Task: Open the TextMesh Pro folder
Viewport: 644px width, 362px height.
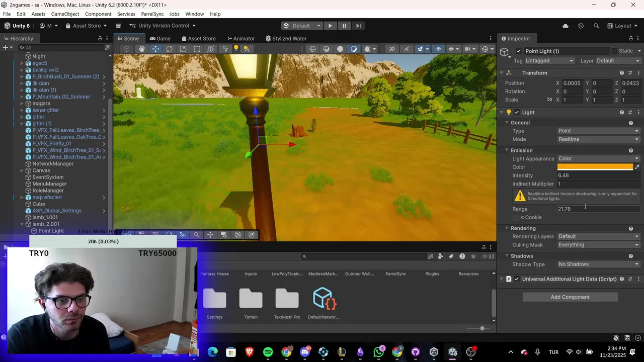Action: (287, 303)
